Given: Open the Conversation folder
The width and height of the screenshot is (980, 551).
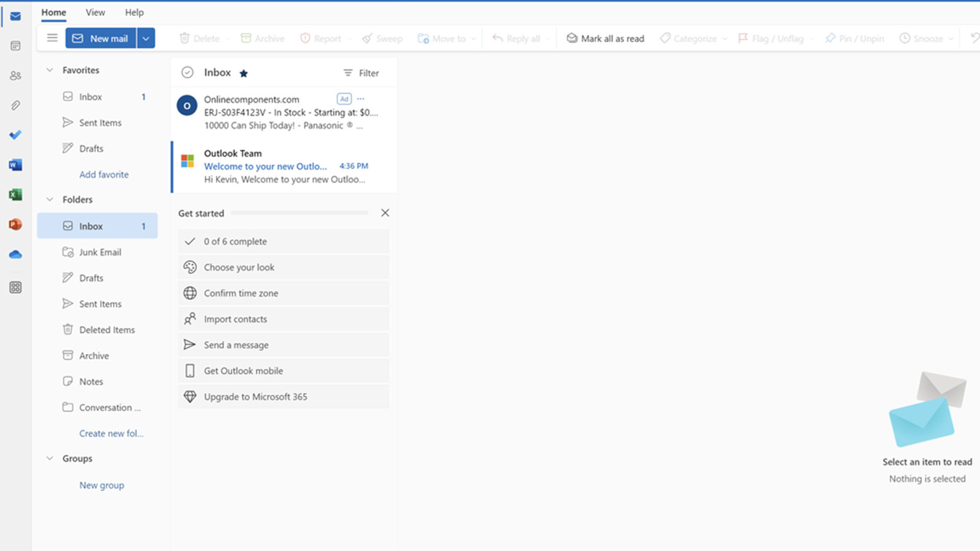Looking at the screenshot, I should (x=97, y=407).
